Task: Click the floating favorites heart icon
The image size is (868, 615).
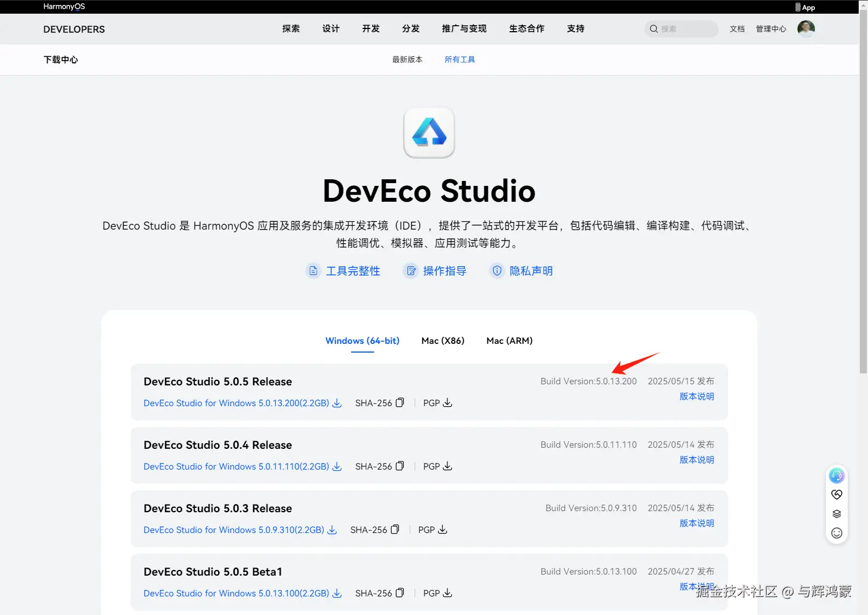Action: click(x=836, y=495)
